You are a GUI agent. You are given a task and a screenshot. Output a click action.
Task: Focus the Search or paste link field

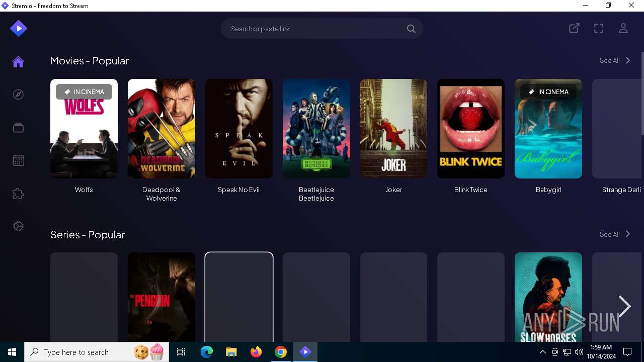tap(322, 29)
